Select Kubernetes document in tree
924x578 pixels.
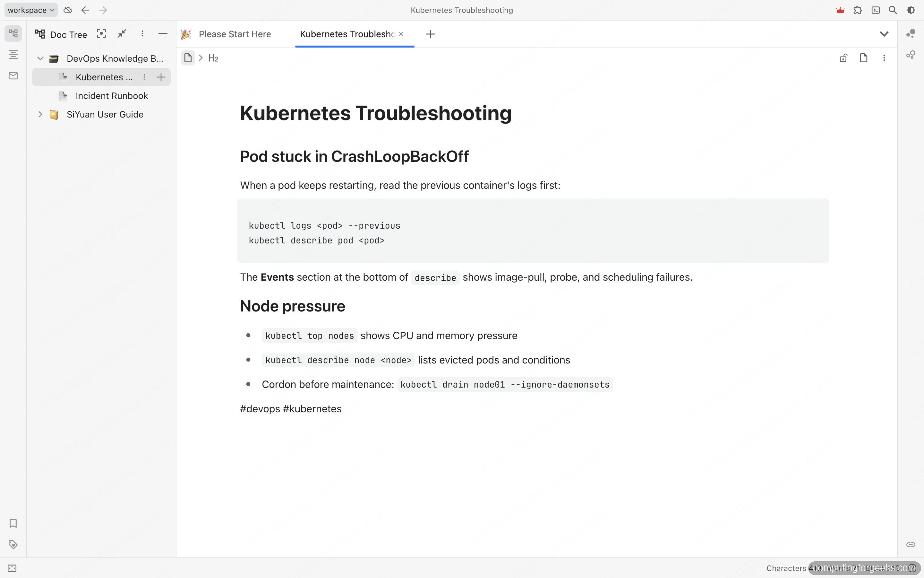102,77
